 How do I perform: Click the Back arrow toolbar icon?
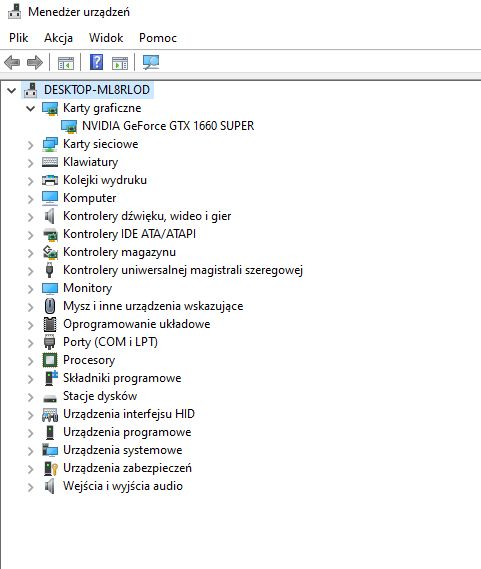[12, 62]
